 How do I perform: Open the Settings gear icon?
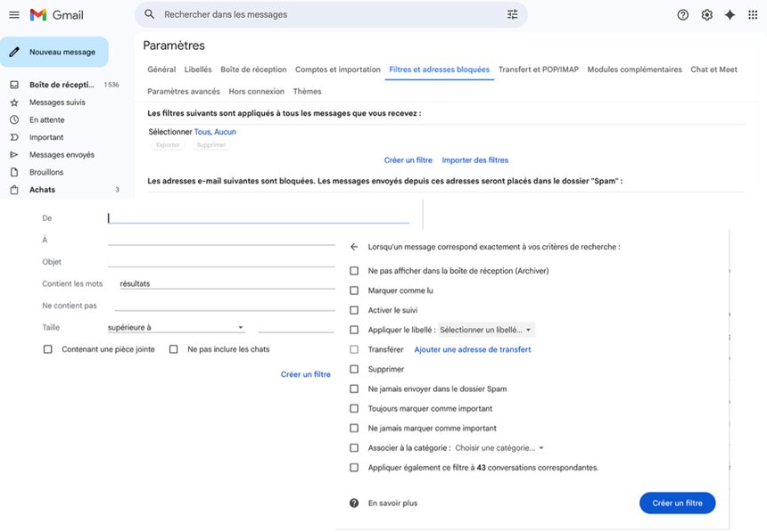(706, 15)
